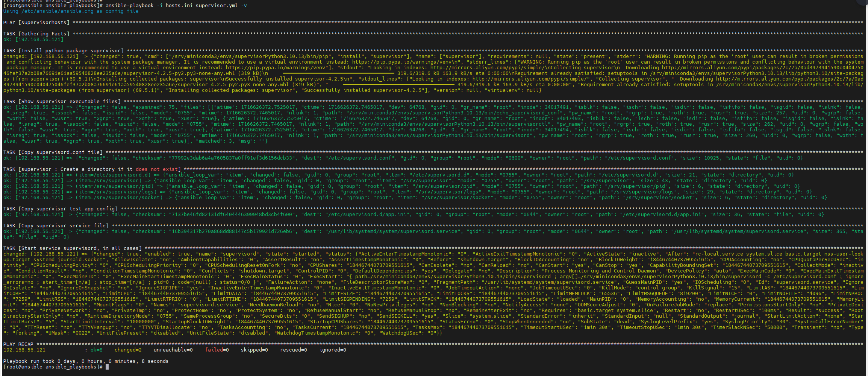Select the row for item=/srv/supervisor/socket
This screenshot has height=376, width=868.
click(x=415, y=198)
